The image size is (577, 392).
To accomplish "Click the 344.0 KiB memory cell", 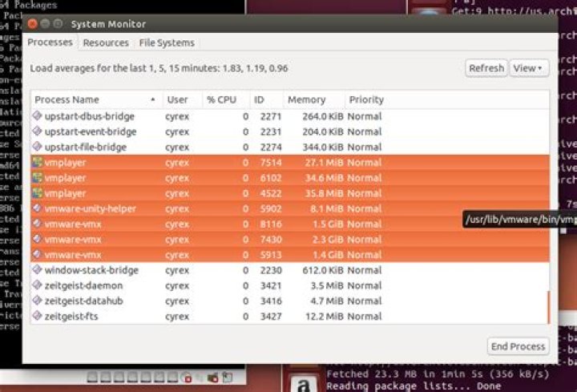I will coord(323,147).
